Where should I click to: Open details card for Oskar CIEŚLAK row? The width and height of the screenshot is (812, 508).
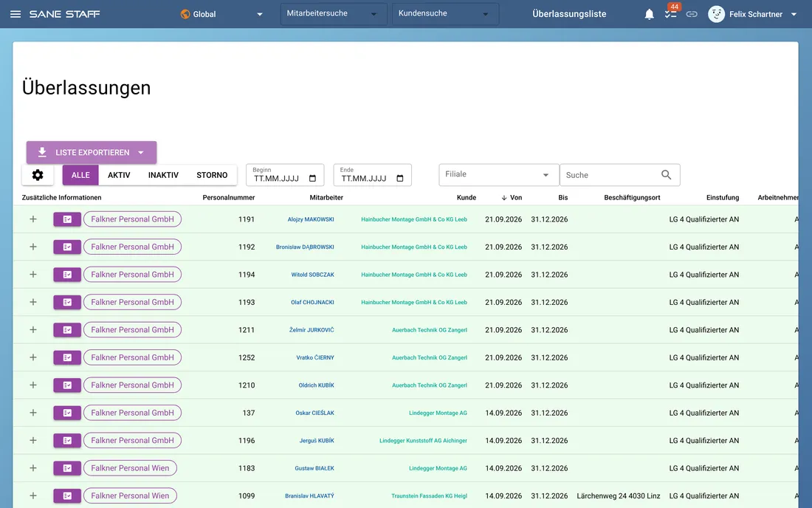pos(67,413)
